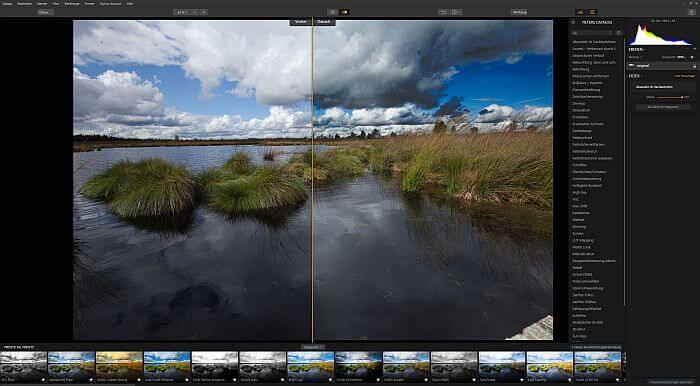Favorite the AI's Silver preset star

(x=43, y=380)
